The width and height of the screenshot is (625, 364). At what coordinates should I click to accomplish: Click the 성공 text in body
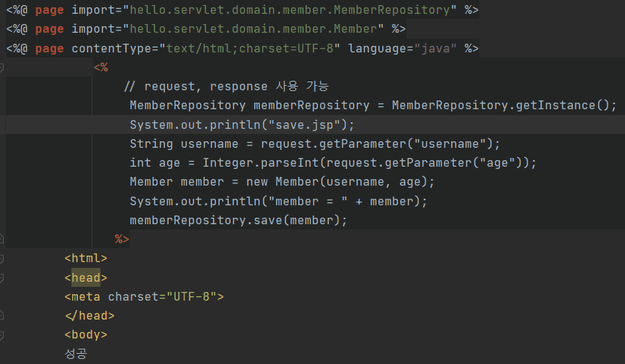(76, 354)
